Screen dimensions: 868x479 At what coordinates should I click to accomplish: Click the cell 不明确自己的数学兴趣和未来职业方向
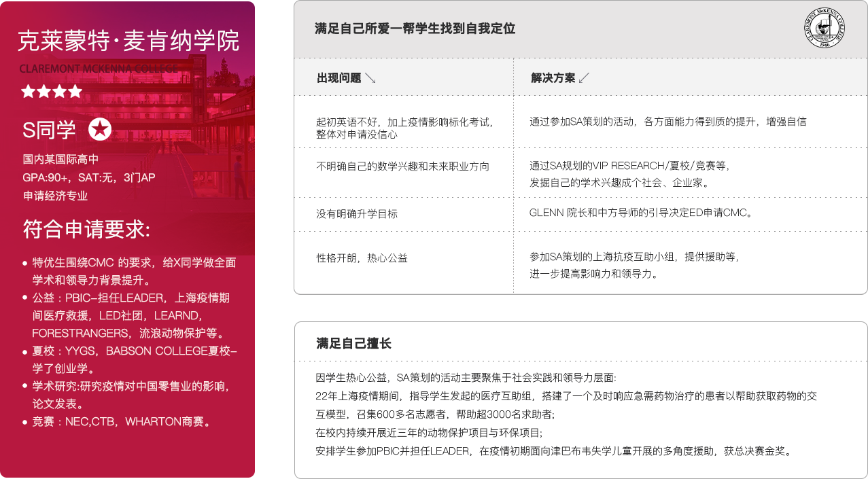click(402, 166)
